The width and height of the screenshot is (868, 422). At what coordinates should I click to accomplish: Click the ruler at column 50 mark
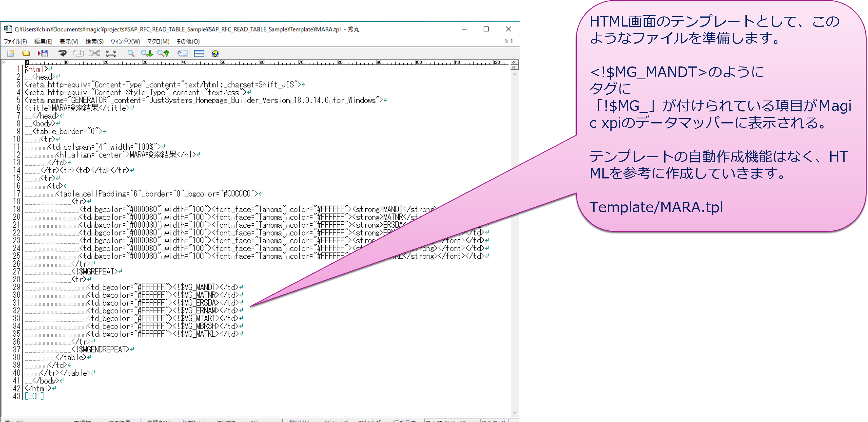pyautogui.click(x=223, y=63)
